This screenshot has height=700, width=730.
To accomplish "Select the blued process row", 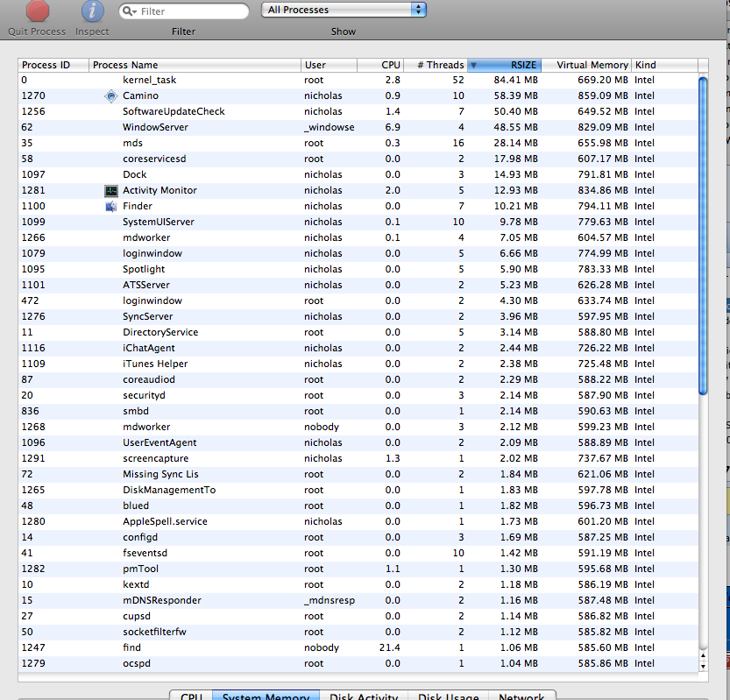I will (358, 506).
